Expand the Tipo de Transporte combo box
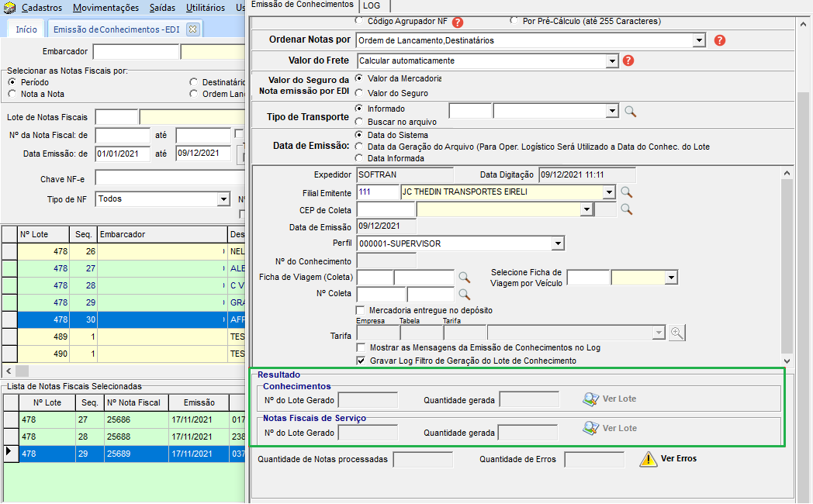 coord(612,111)
